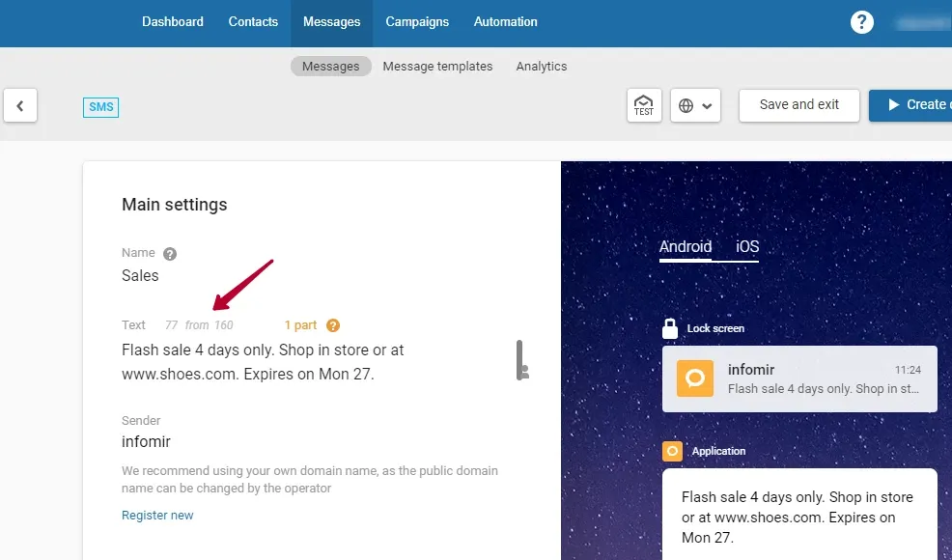
Task: Go to Campaigns section
Action: click(417, 22)
